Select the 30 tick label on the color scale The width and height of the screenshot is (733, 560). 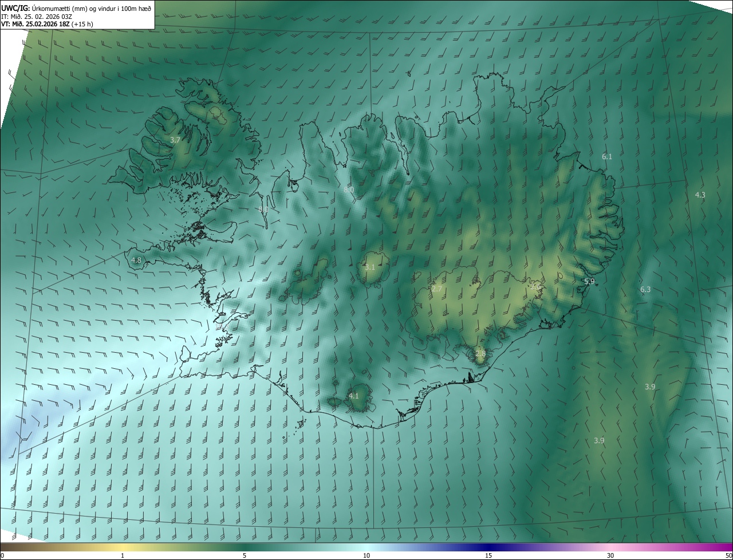610,555
